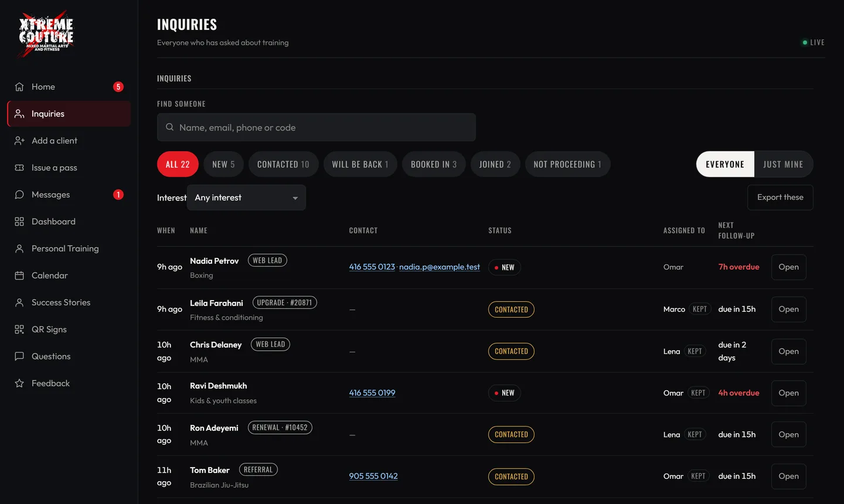844x504 pixels.
Task: Click the RENEWAL #10452 tag
Action: [280, 427]
